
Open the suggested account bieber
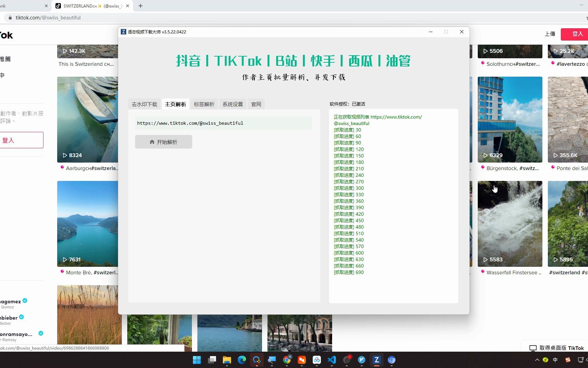(x=12, y=320)
